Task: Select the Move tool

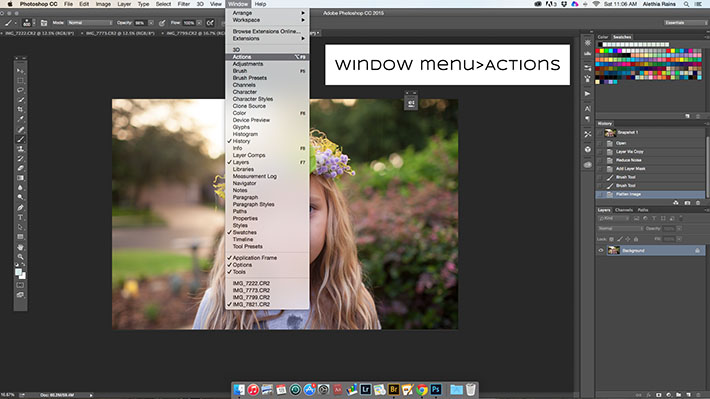Action: pos(20,71)
